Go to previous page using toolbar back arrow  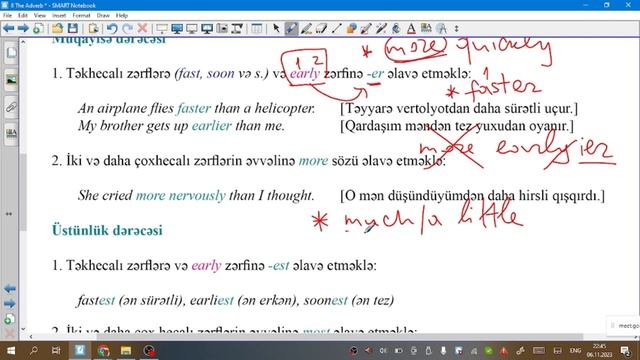click(9, 29)
